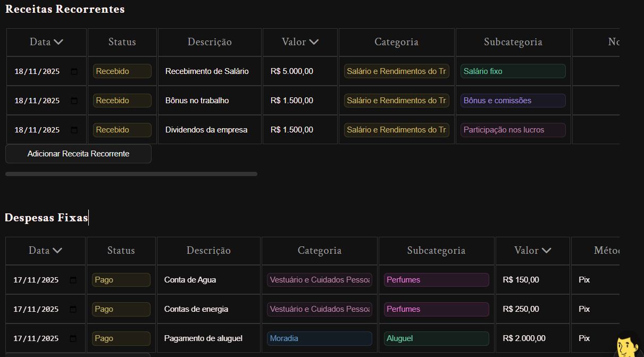Change Pago status of Conta de Agua

pyautogui.click(x=121, y=280)
